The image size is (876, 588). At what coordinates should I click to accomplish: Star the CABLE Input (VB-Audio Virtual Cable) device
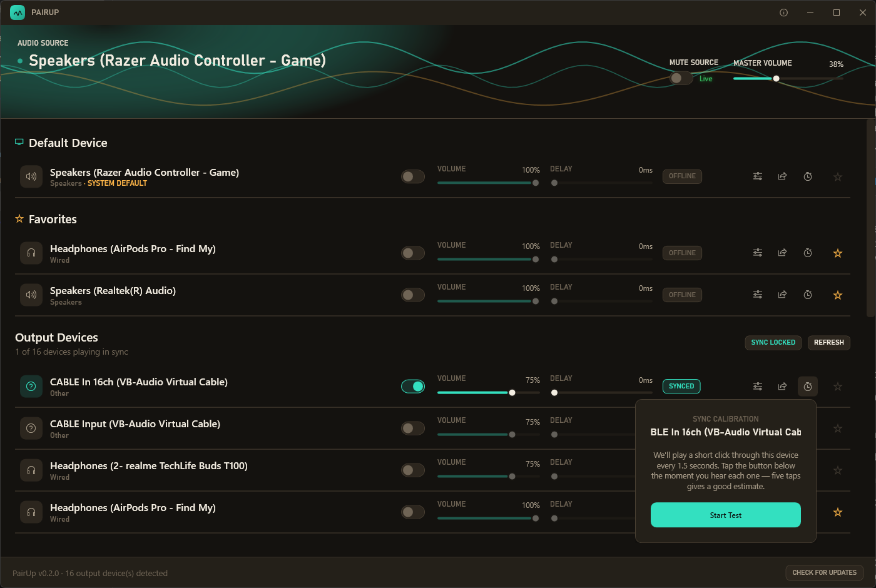point(838,428)
